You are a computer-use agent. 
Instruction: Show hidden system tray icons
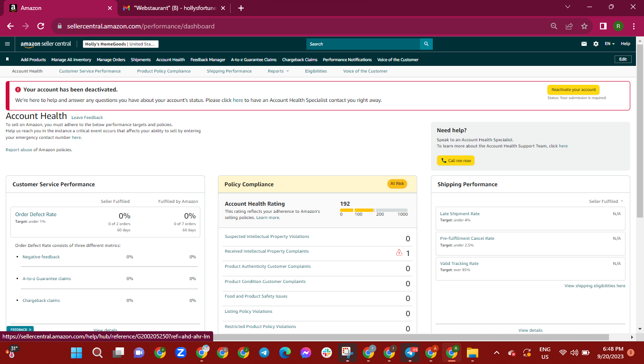pos(496,353)
